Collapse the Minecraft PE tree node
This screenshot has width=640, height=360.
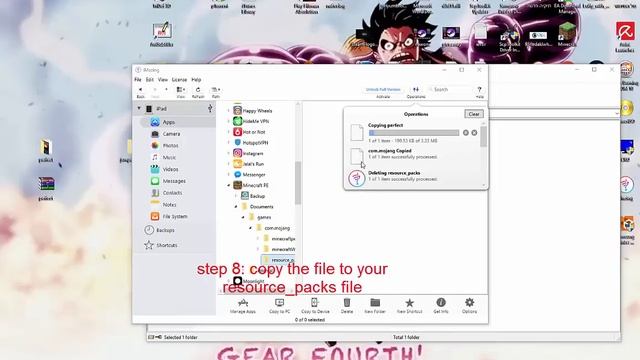tap(229, 185)
